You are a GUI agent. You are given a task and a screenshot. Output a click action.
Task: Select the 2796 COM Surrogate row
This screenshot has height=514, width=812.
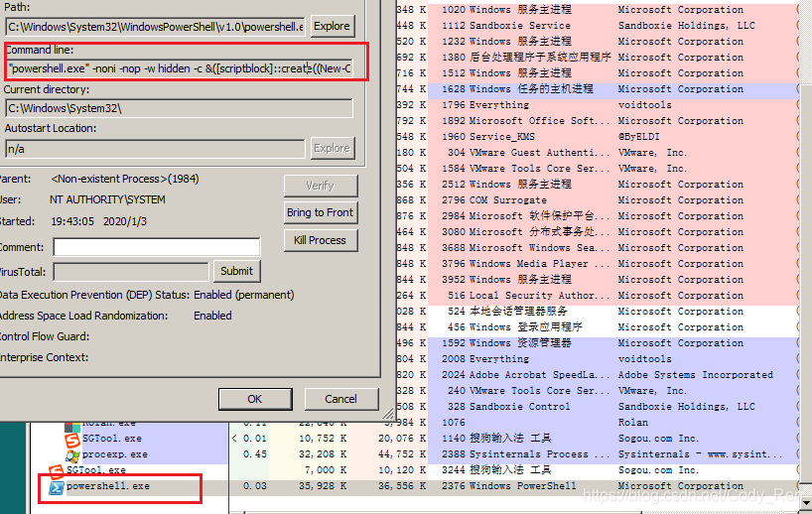(598, 200)
